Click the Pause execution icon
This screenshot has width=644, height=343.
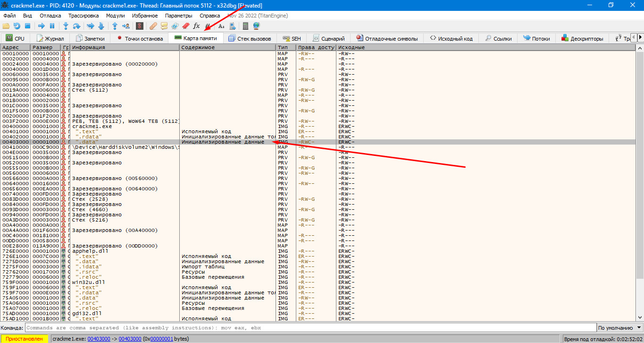point(52,26)
